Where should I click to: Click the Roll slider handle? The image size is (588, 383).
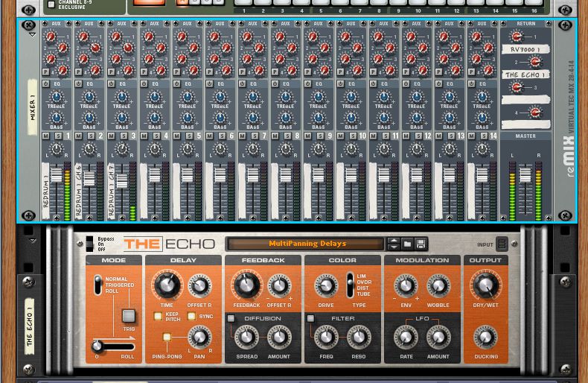(97, 346)
